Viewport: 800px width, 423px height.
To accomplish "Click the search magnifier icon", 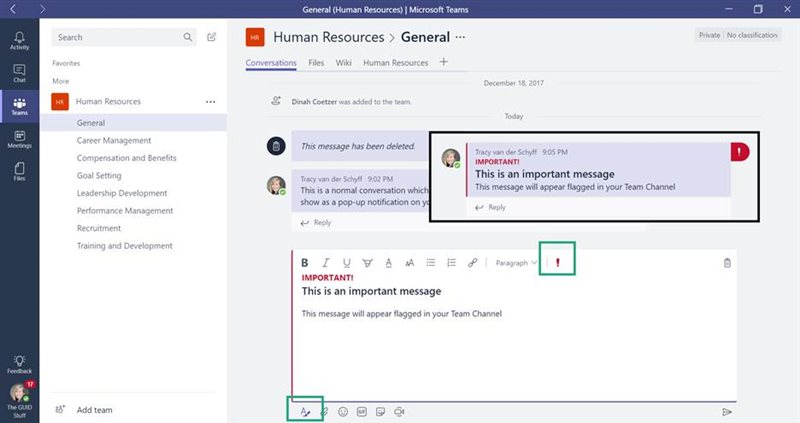I will [x=188, y=37].
